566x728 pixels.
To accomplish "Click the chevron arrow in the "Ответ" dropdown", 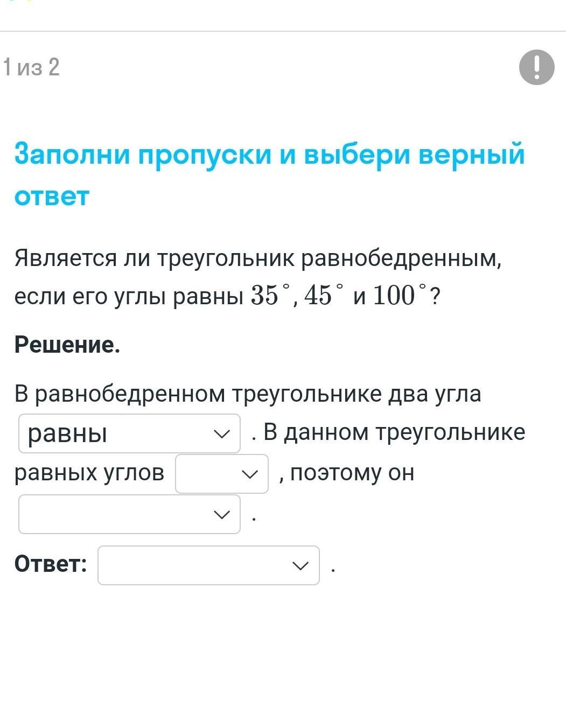I will click(x=301, y=566).
